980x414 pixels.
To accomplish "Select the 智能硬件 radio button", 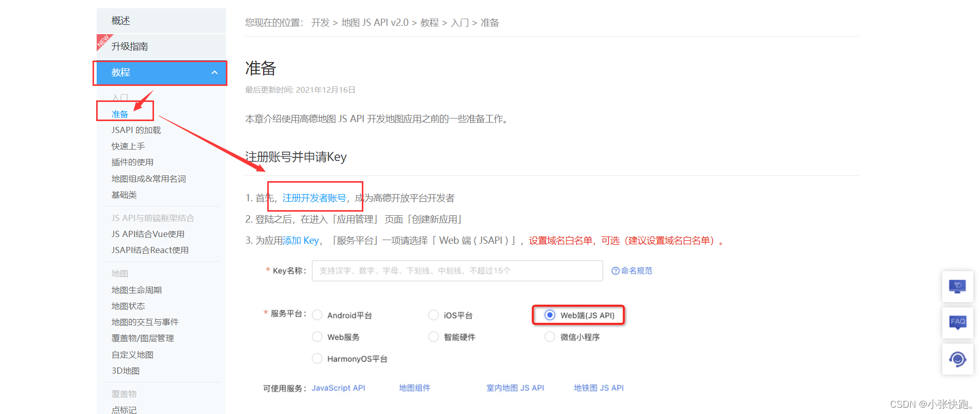I will click(x=434, y=337).
